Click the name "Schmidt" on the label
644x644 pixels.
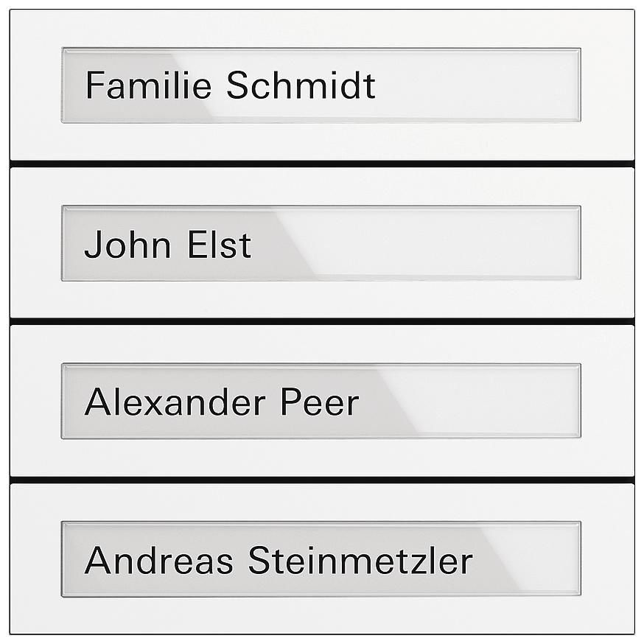point(301,85)
